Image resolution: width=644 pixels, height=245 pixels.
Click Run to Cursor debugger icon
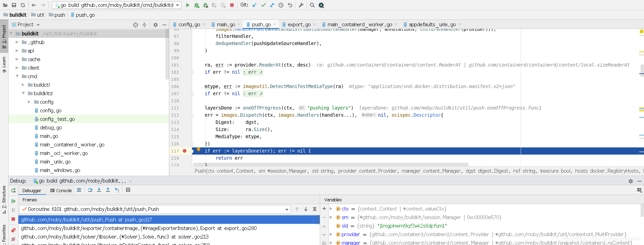pos(117,190)
